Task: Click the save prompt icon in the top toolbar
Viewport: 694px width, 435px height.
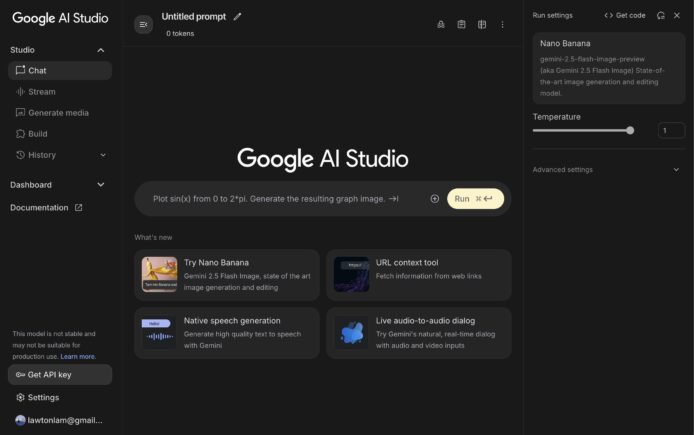Action: click(461, 24)
